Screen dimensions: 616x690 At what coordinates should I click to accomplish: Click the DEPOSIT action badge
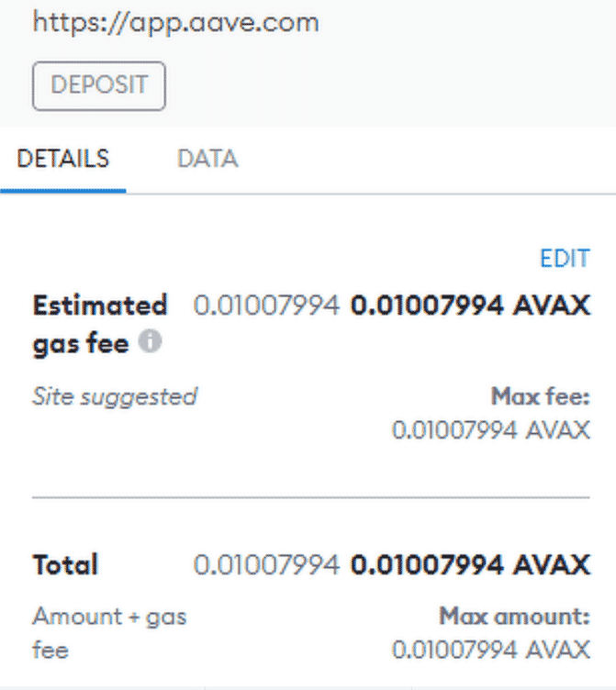tap(99, 85)
